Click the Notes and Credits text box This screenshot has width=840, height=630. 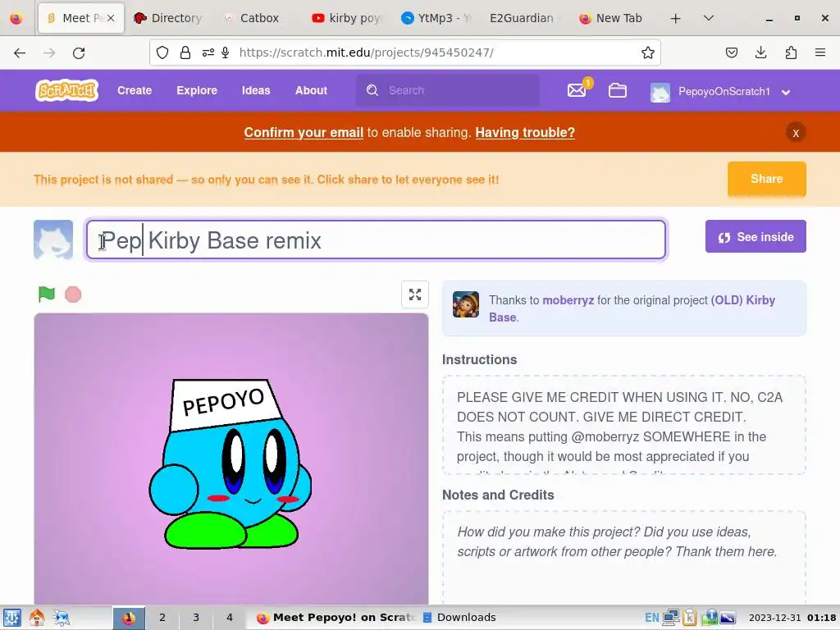coord(623,557)
